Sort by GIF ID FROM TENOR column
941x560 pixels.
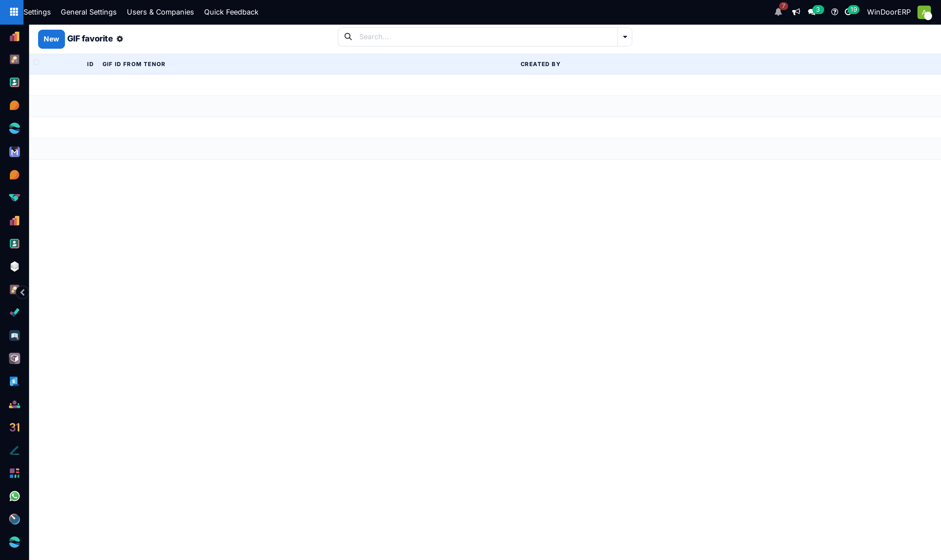(134, 64)
